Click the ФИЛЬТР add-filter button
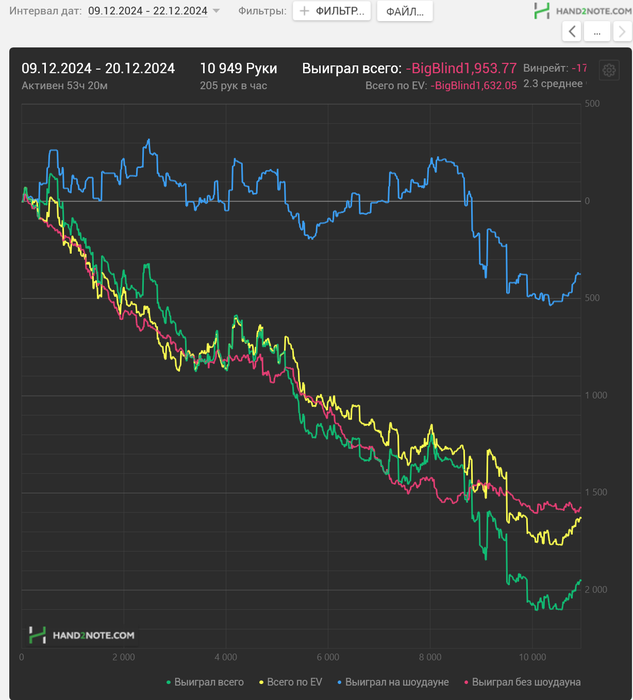The height and width of the screenshot is (700, 633). (x=332, y=11)
